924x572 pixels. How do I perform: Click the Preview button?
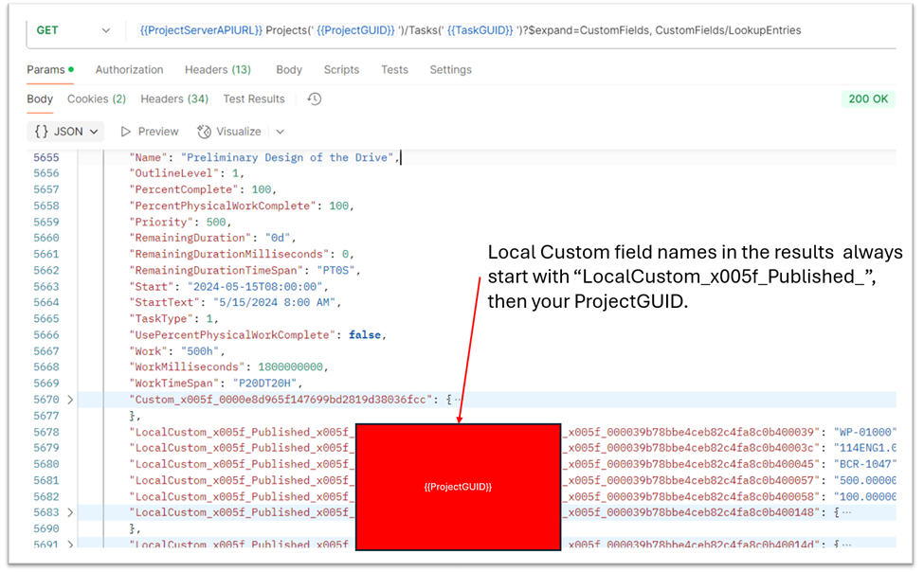[150, 132]
